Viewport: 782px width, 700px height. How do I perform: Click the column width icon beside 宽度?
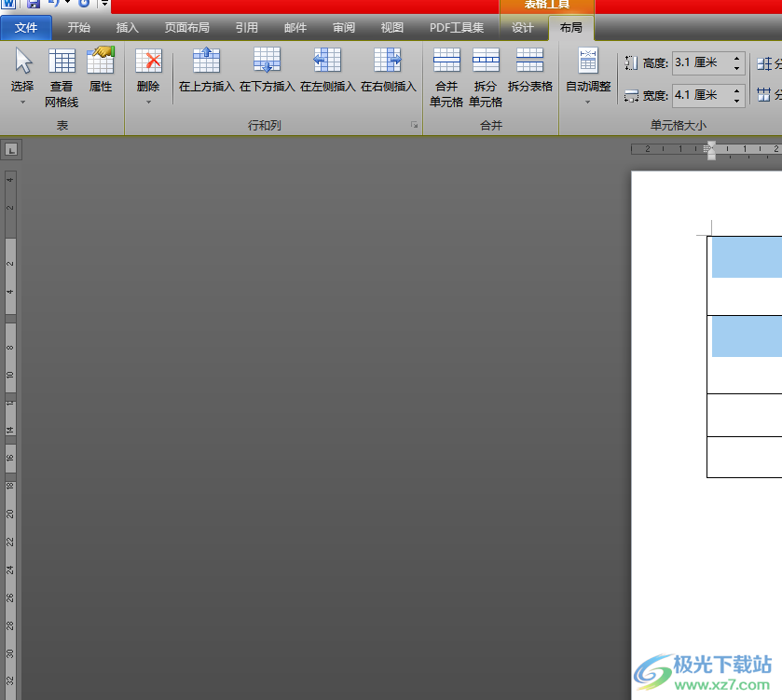631,95
